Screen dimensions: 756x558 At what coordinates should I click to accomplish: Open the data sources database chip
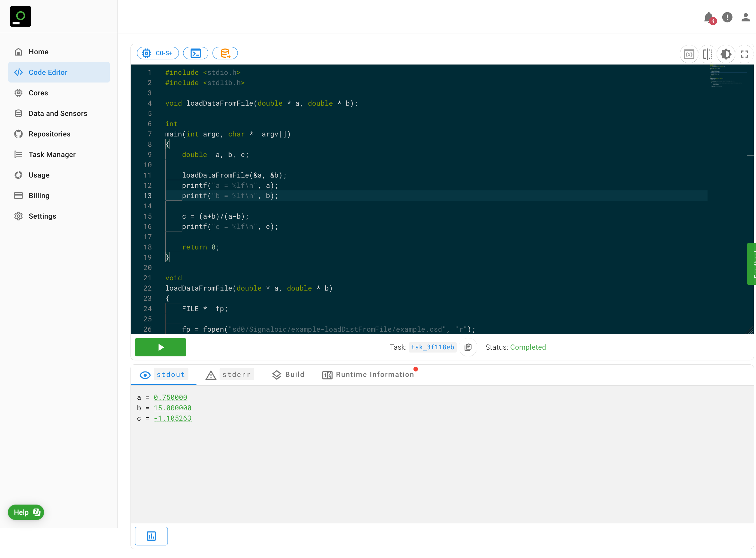225,53
